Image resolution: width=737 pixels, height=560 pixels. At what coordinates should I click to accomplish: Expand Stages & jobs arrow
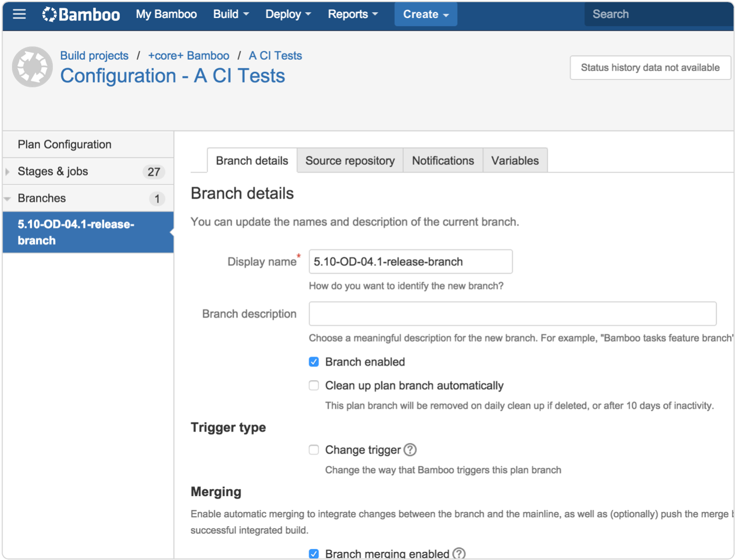[x=7, y=172]
